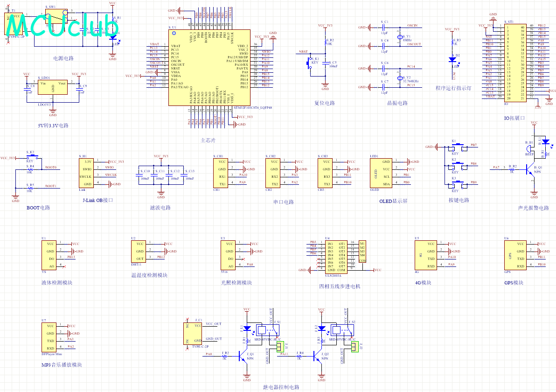Image resolution: width=556 pixels, height=392 pixels.
Task: Select the S_C13 100nF filter capacitor
Action: click(x=183, y=175)
